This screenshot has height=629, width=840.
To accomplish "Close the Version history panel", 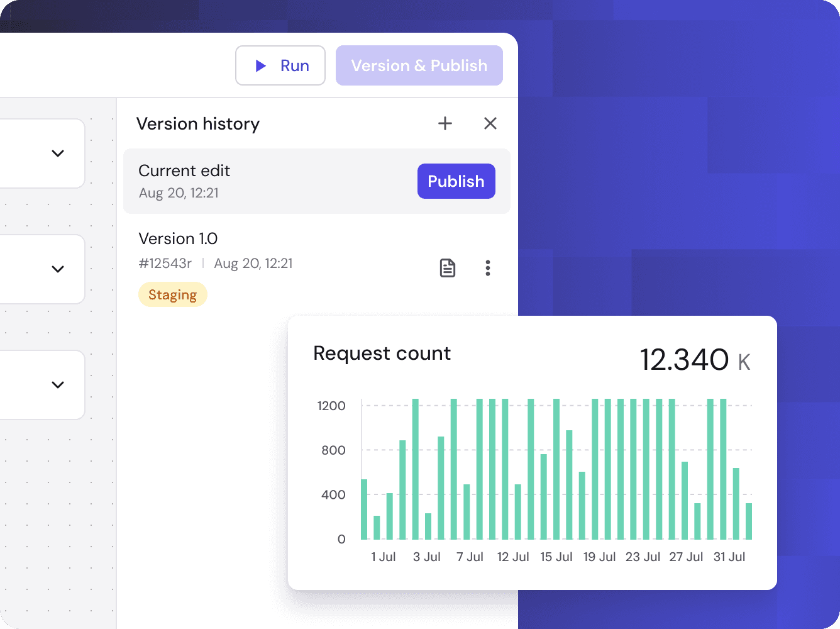I will 490,123.
